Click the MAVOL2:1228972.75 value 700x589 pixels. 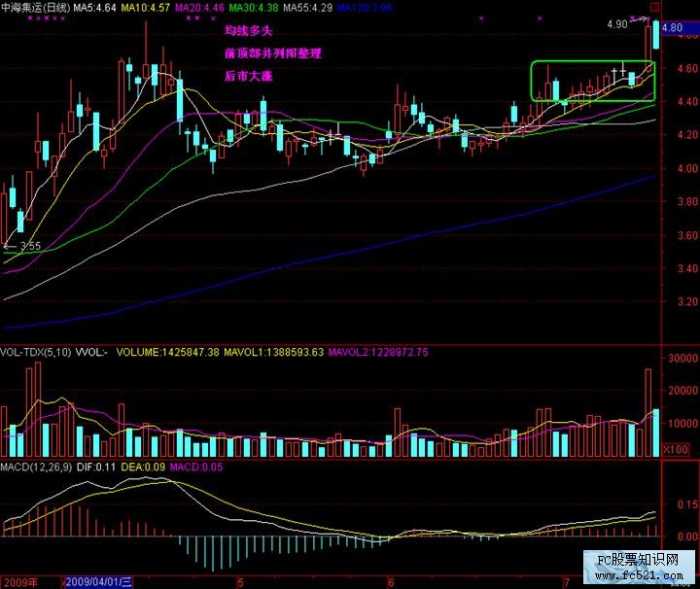(x=378, y=352)
